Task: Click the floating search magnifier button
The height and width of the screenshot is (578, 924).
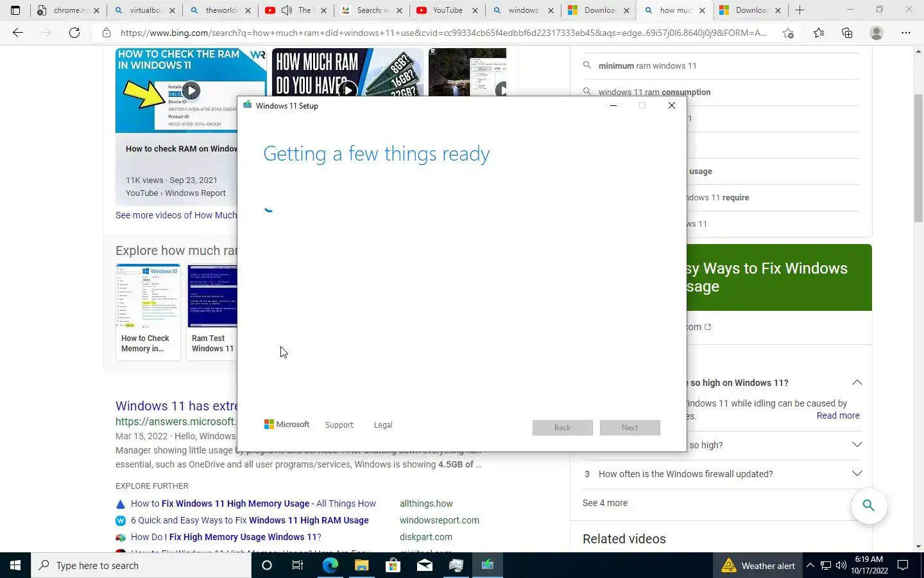Action: 869,505
